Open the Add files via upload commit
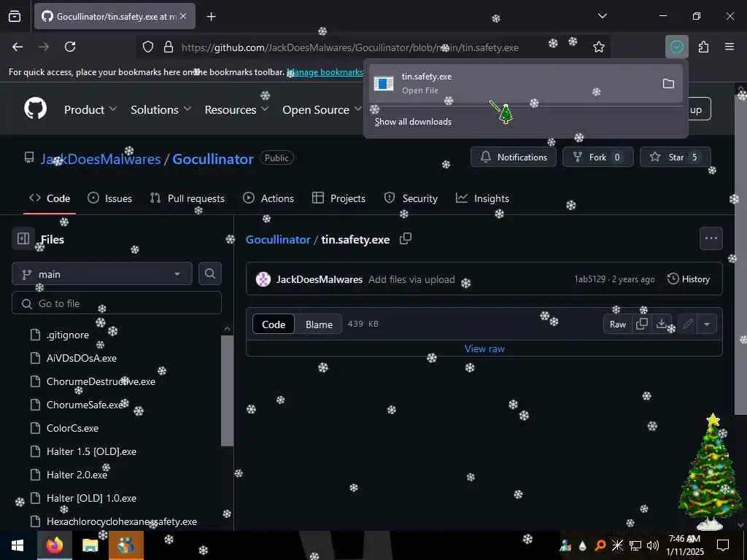This screenshot has height=560, width=747. [411, 279]
